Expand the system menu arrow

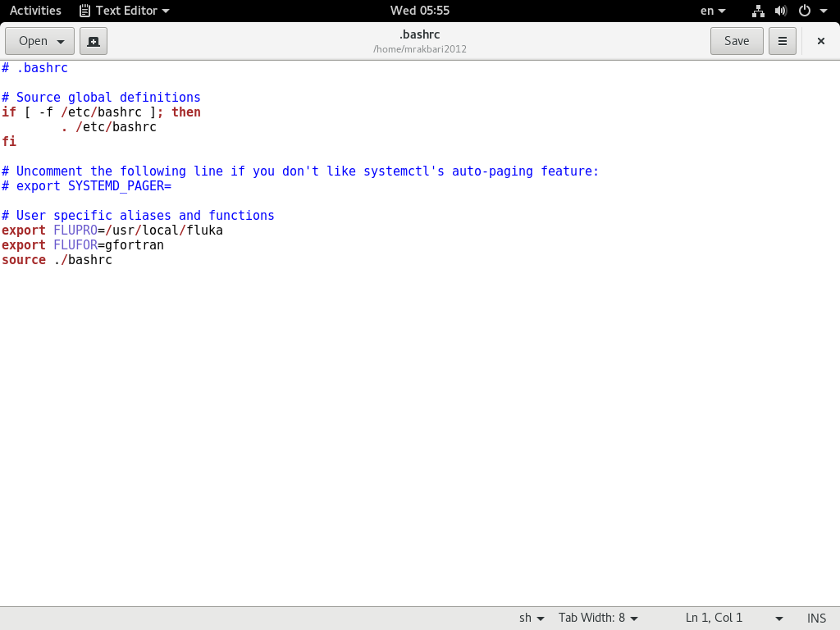(x=824, y=11)
